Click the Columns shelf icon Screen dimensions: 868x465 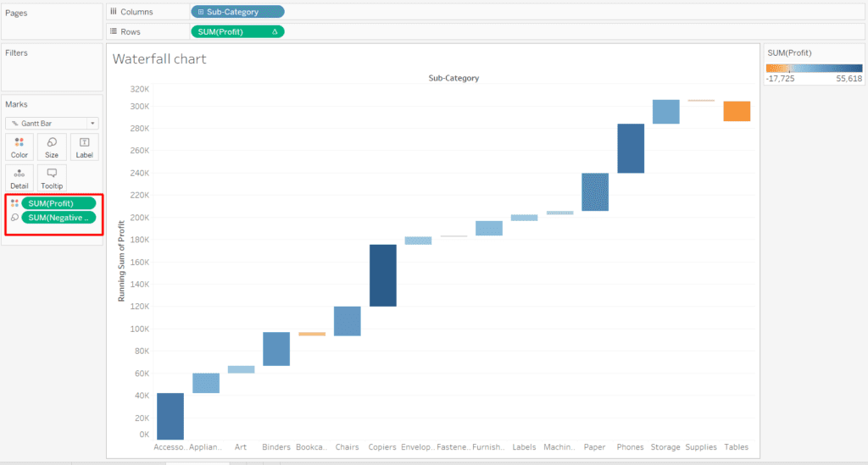pos(114,12)
